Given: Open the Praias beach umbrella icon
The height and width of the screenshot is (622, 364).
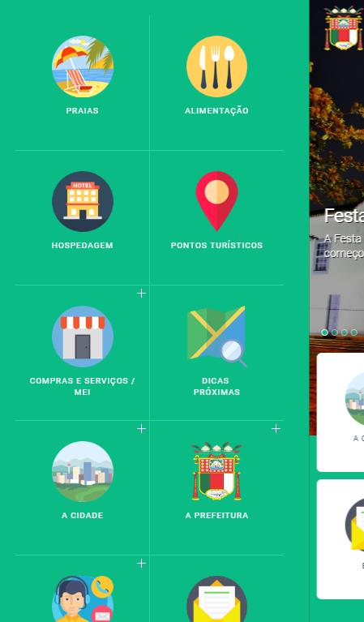Looking at the screenshot, I should 83,66.
